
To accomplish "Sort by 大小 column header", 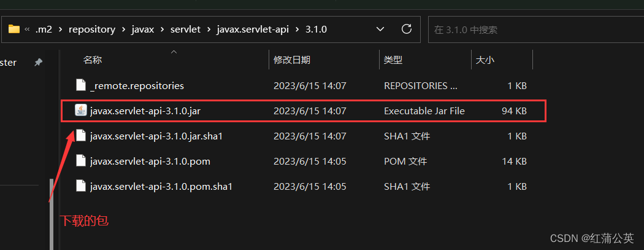I will pos(485,60).
